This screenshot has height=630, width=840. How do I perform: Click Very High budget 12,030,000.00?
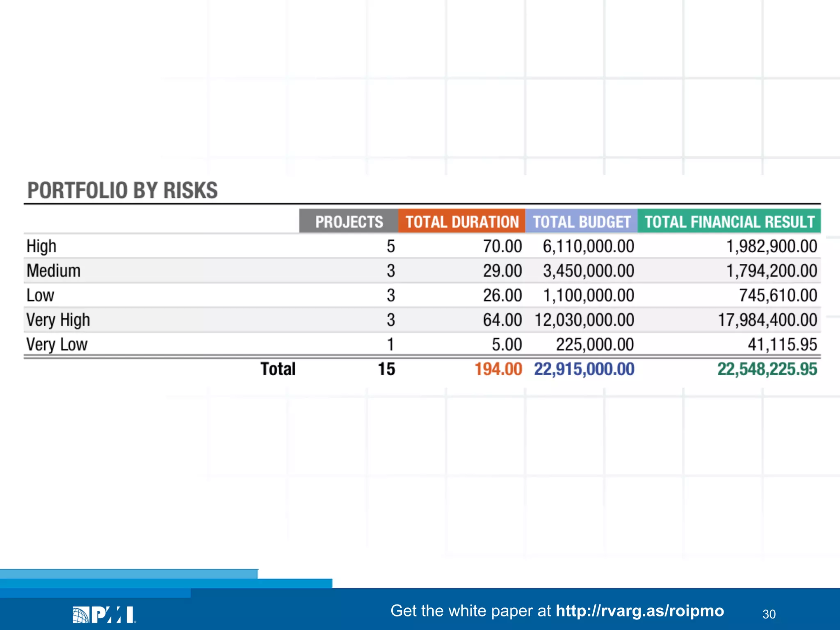click(x=584, y=320)
